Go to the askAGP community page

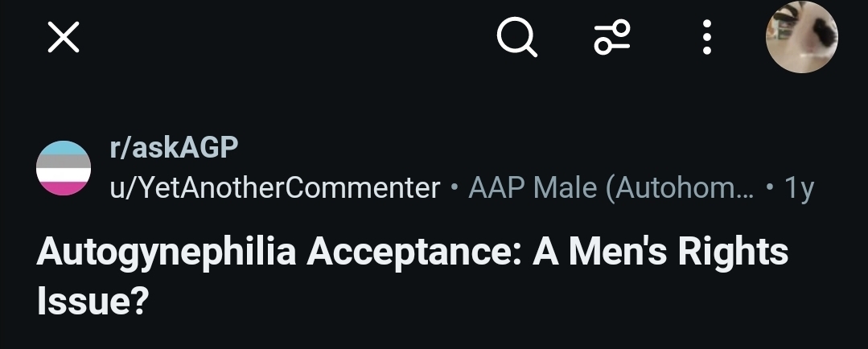point(174,148)
